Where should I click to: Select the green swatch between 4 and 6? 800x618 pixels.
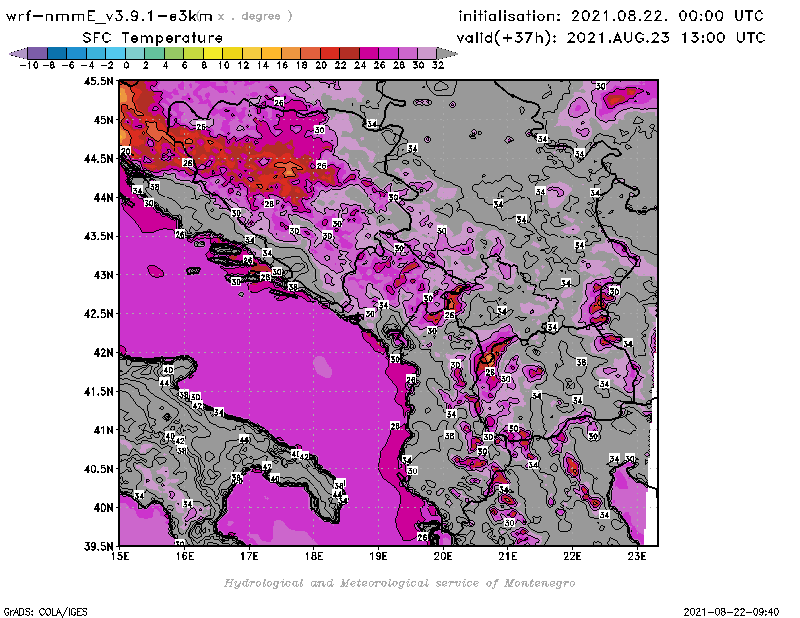[173, 53]
